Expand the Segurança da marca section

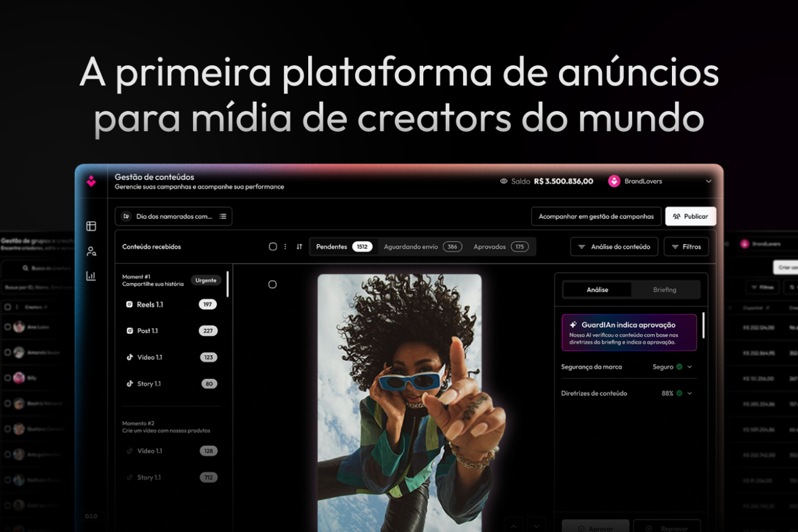[689, 367]
